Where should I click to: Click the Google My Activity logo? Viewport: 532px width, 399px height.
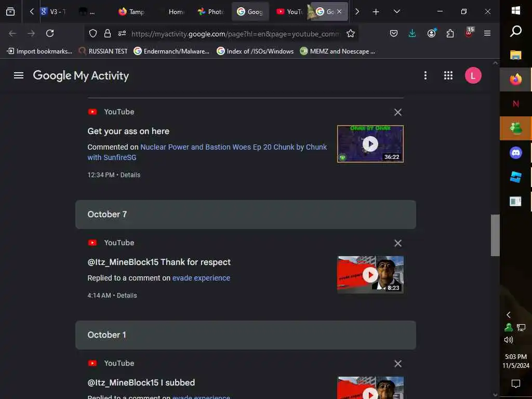coord(81,75)
